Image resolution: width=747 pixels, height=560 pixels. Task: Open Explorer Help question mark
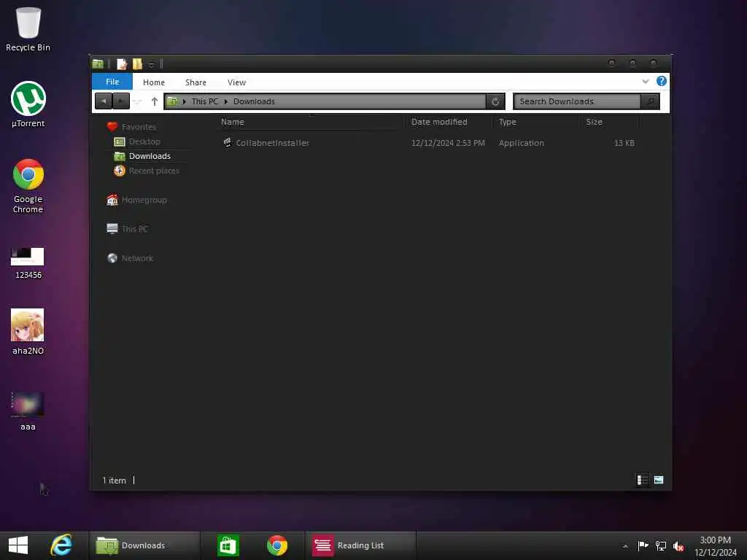click(661, 81)
